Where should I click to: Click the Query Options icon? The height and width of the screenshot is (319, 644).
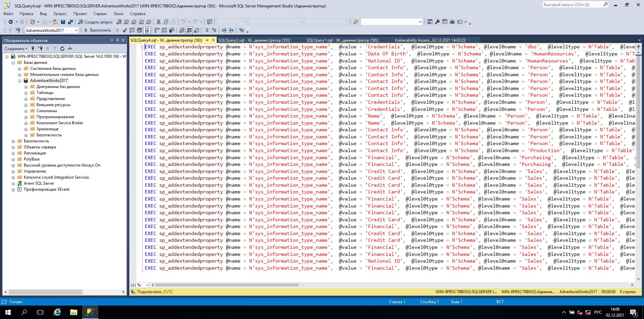point(140,30)
